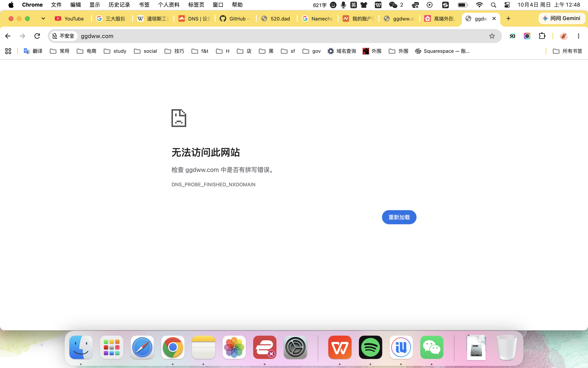Open a new tab with plus button

point(508,19)
